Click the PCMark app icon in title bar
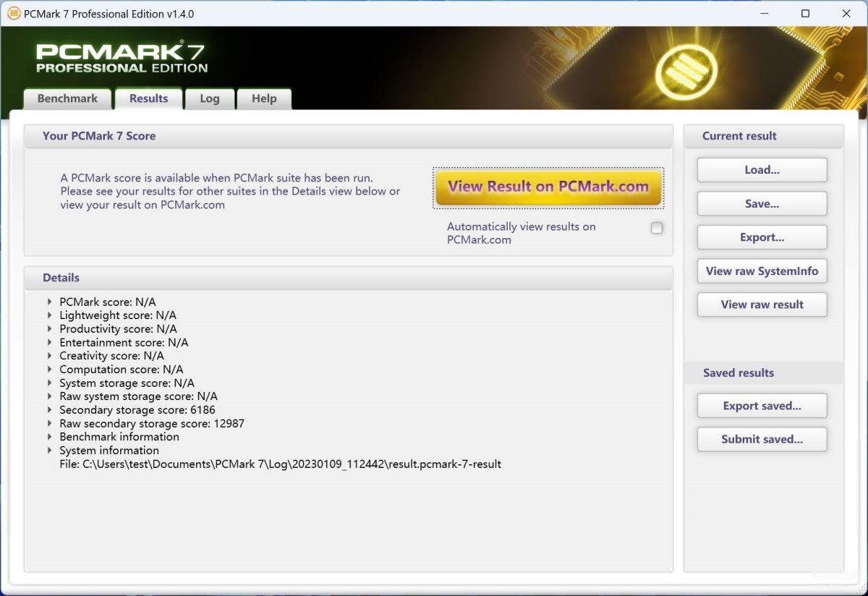The image size is (868, 596). 14,14
